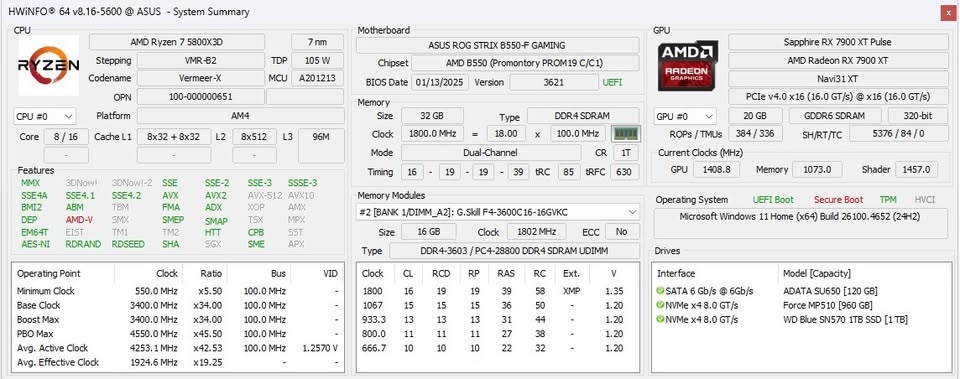Click the AMD B550 chipset field
The width and height of the screenshot is (960, 379).
(x=525, y=63)
